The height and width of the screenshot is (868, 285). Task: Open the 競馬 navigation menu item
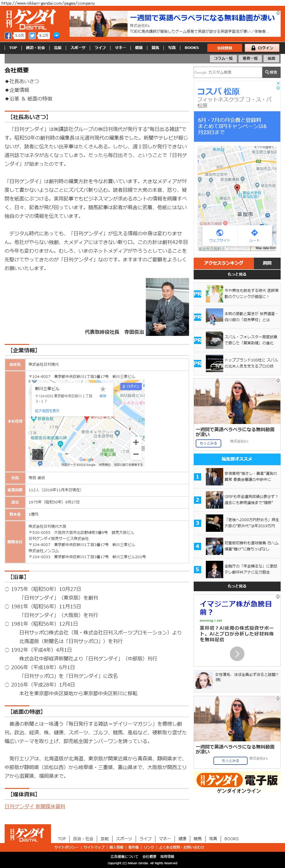pos(155,48)
